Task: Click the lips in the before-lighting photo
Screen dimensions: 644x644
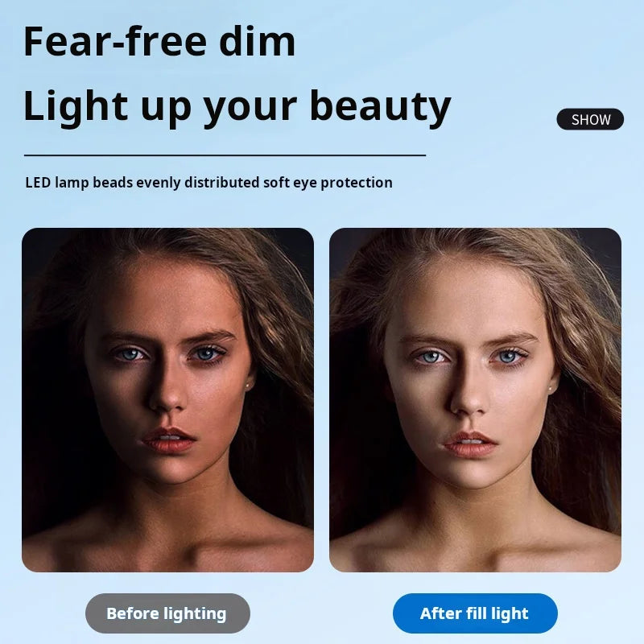Action: click(x=169, y=440)
